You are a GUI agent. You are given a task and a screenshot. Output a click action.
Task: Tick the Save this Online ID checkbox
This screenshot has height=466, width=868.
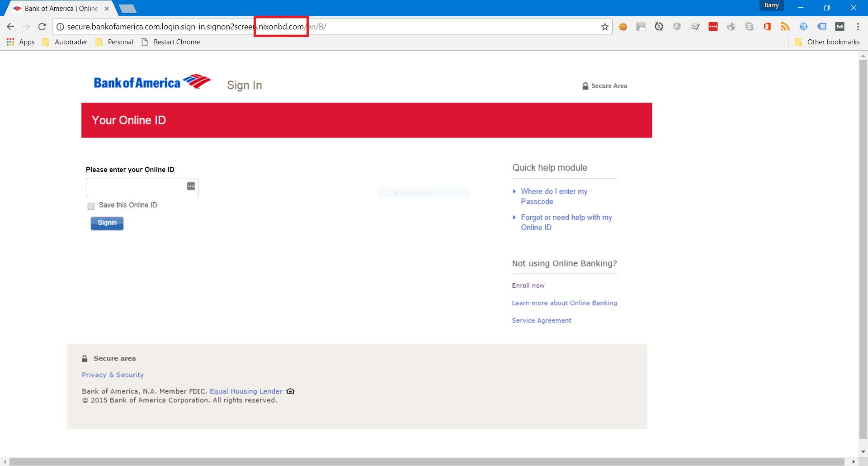91,206
